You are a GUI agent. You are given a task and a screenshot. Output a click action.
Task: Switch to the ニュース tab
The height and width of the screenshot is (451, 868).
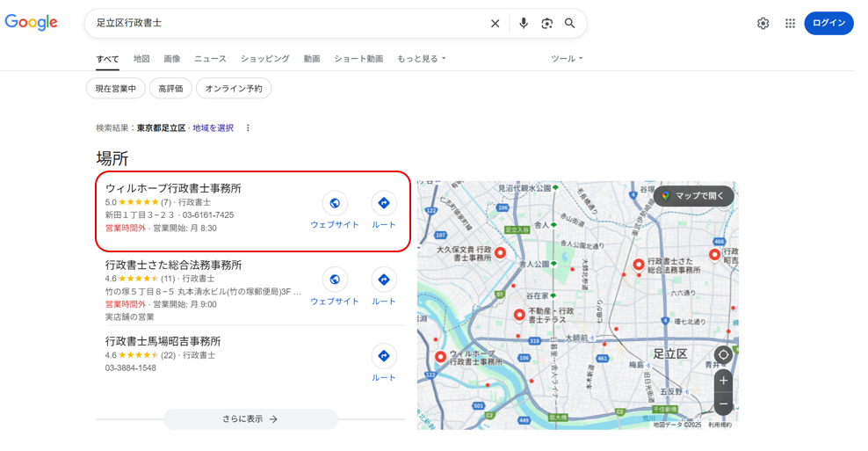coord(210,59)
